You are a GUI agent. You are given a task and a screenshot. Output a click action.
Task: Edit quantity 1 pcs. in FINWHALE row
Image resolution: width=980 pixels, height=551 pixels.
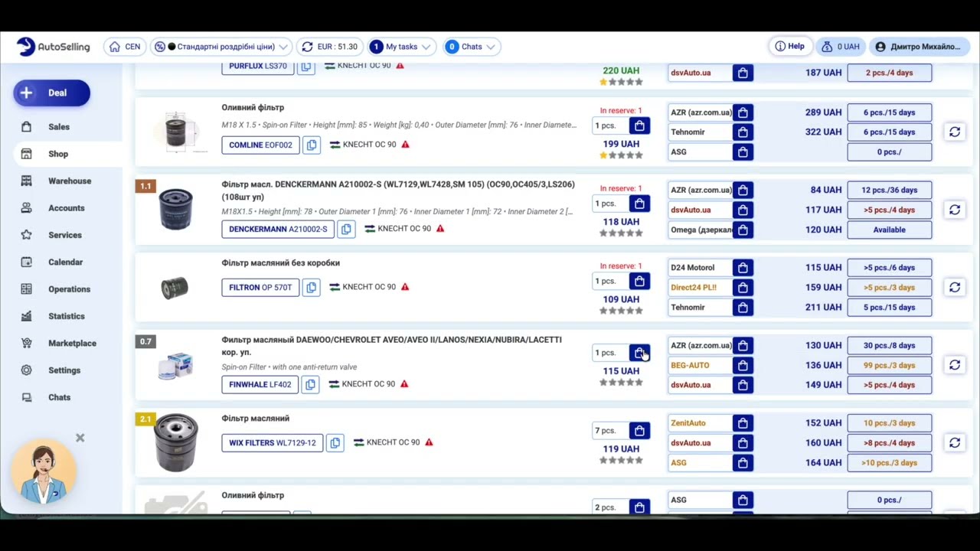pyautogui.click(x=610, y=353)
